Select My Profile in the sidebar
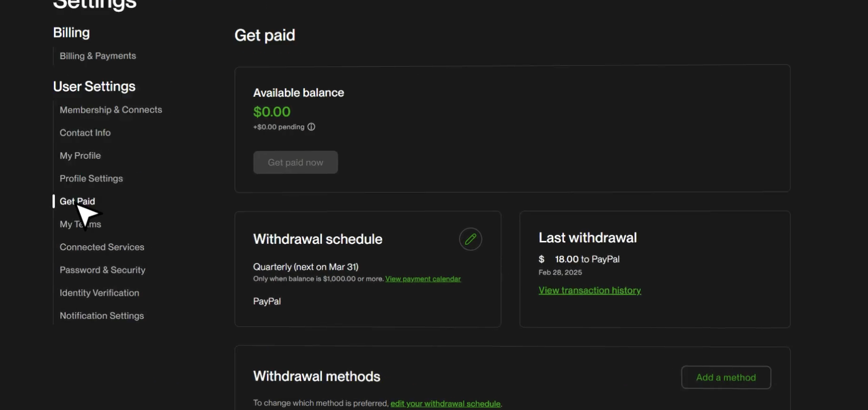 (x=80, y=155)
